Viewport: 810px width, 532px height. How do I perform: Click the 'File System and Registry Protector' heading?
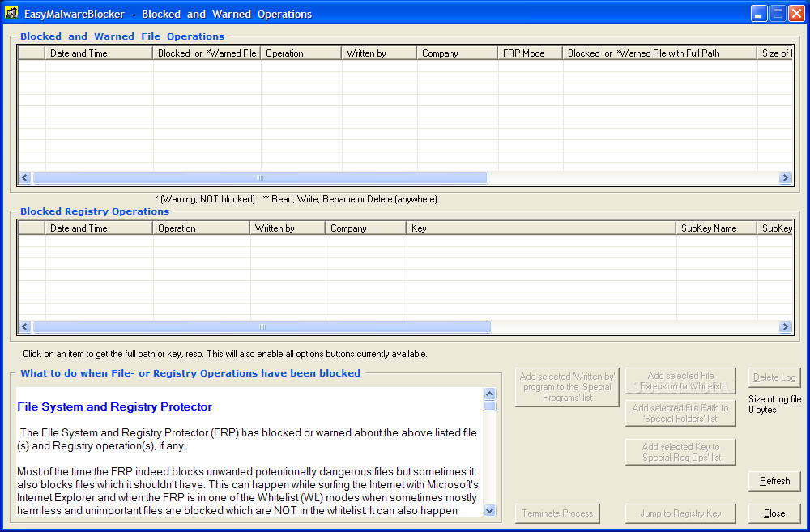(115, 407)
